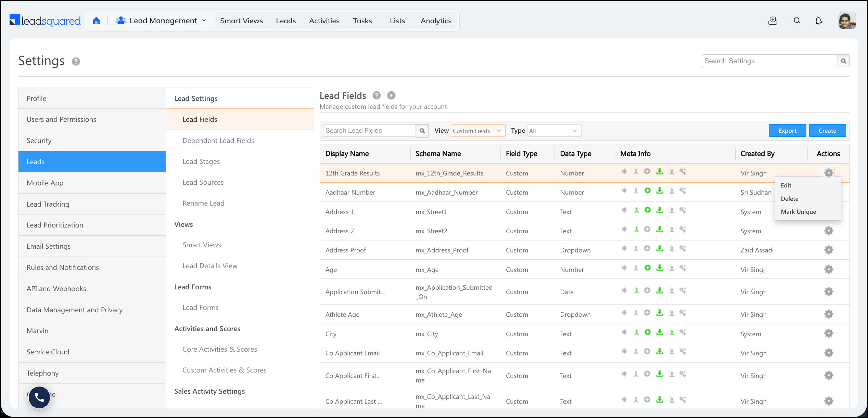Click the Zaid Assadi created-by cell
The height and width of the screenshot is (418, 868).
(757, 250)
